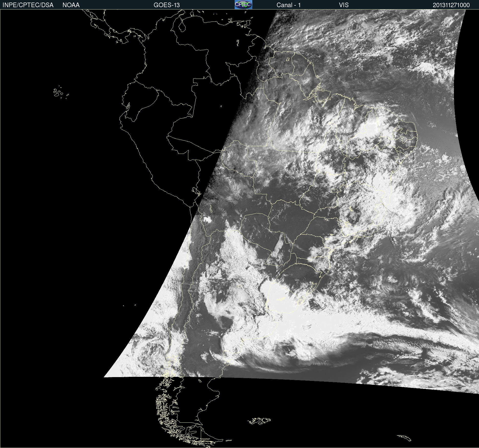Click the timestamp 201311271000
The image size is (479, 448).
451,5
